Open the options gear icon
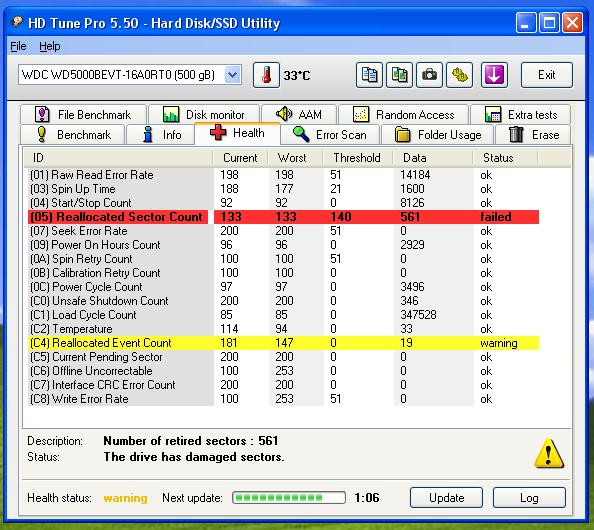The height and width of the screenshot is (530, 594). click(460, 75)
